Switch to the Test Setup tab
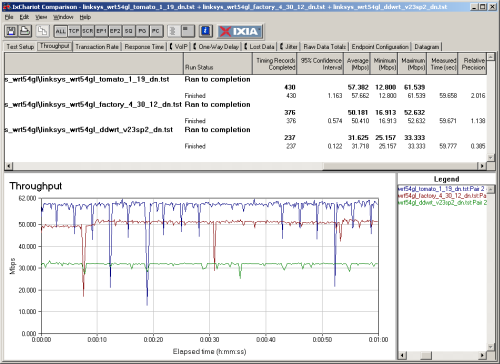500x364 pixels. 20,47
